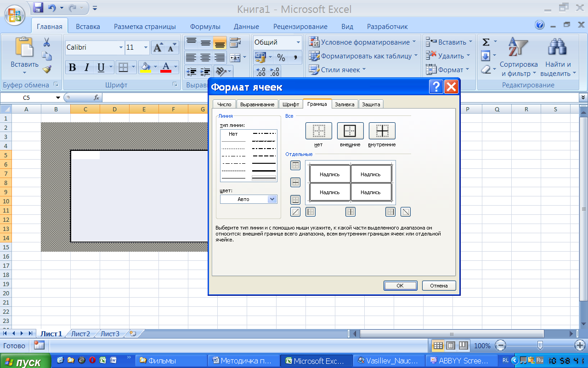Screen dimensions: 588x368
Task: Click the Fill down arrow icon
Action: (486, 56)
